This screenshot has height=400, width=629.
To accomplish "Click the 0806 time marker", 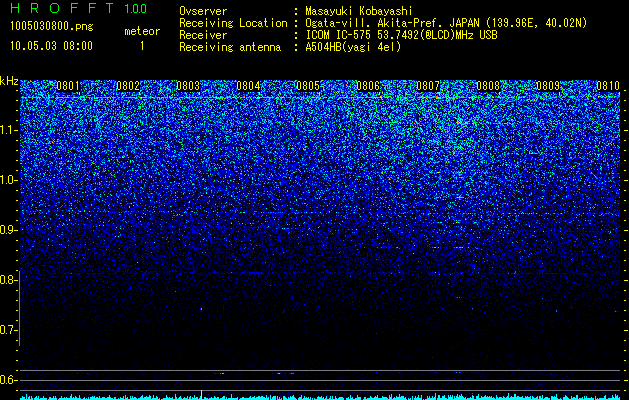I will pyautogui.click(x=368, y=86).
